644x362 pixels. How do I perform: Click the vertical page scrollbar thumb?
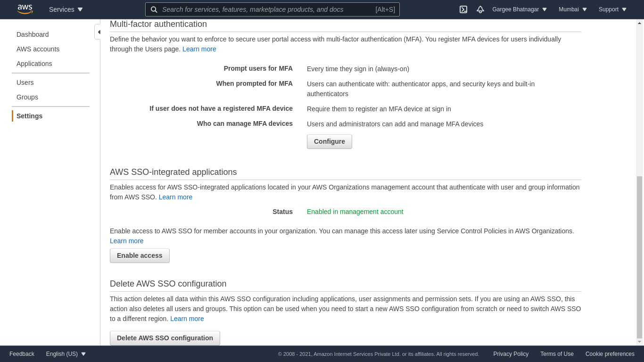pyautogui.click(x=639, y=257)
